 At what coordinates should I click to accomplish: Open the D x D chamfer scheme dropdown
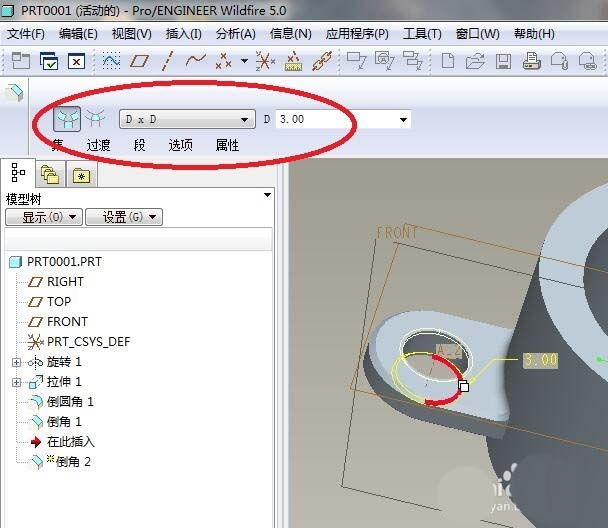coord(187,119)
